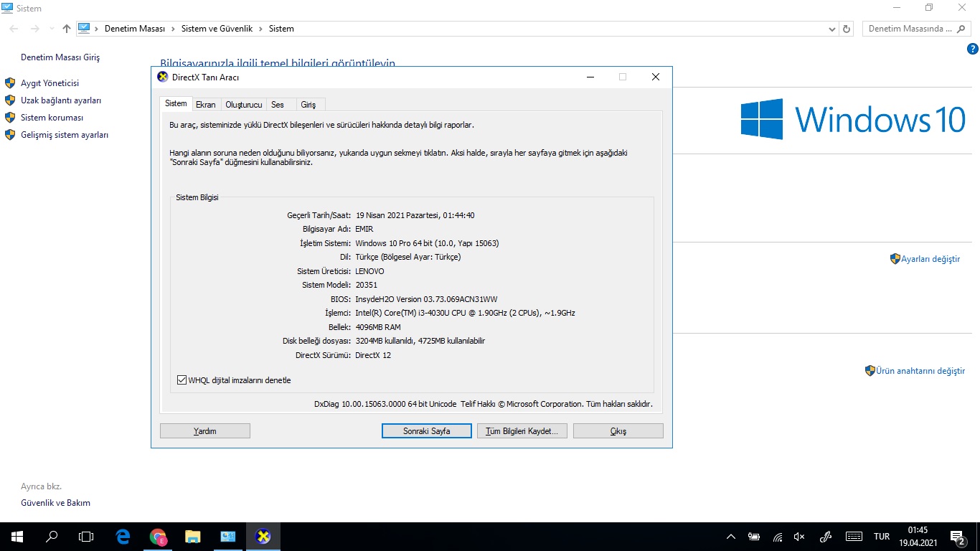Screen dimensions: 980x551
Task: Expand chevron after address bar computer icon
Action: coord(96,29)
